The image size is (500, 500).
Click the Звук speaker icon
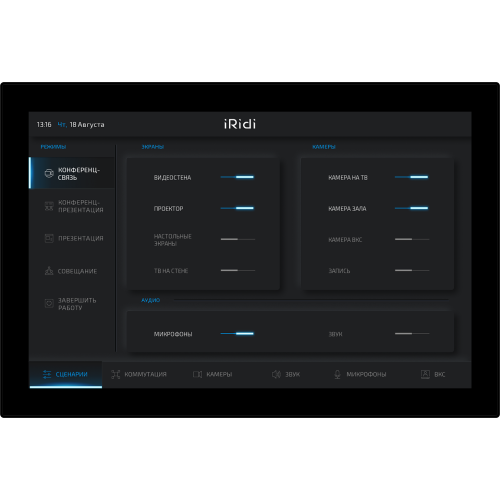coord(276,374)
